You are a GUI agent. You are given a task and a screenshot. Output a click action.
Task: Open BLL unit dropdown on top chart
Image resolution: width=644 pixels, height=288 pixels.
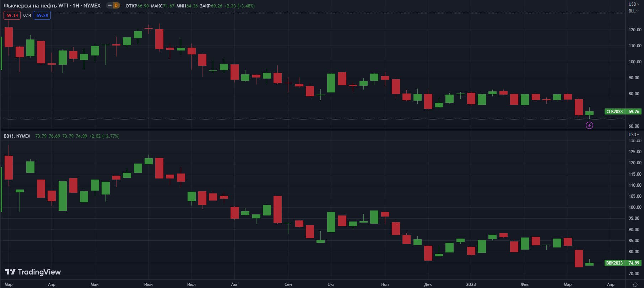point(633,11)
